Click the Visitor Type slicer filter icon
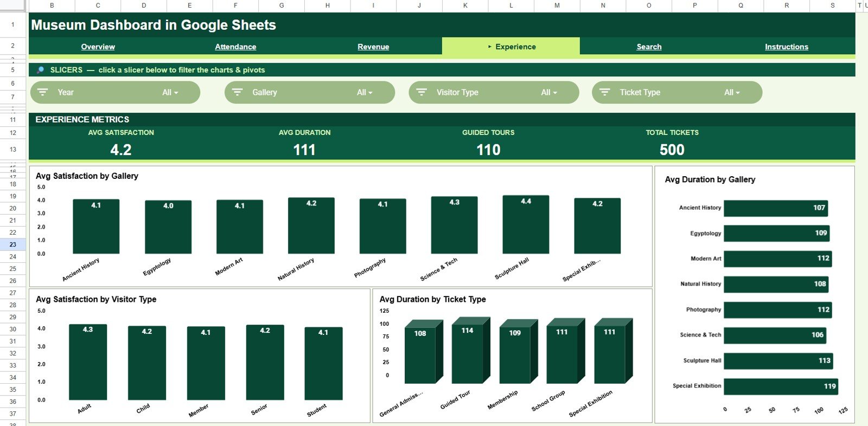Image resolution: width=868 pixels, height=426 pixels. pos(422,92)
